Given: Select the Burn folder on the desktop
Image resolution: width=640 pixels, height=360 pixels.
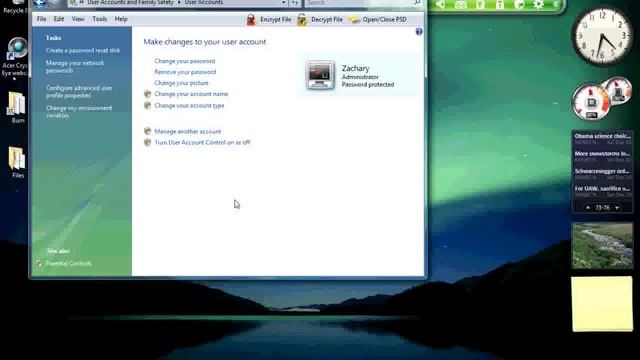Looking at the screenshot, I should point(17,107).
